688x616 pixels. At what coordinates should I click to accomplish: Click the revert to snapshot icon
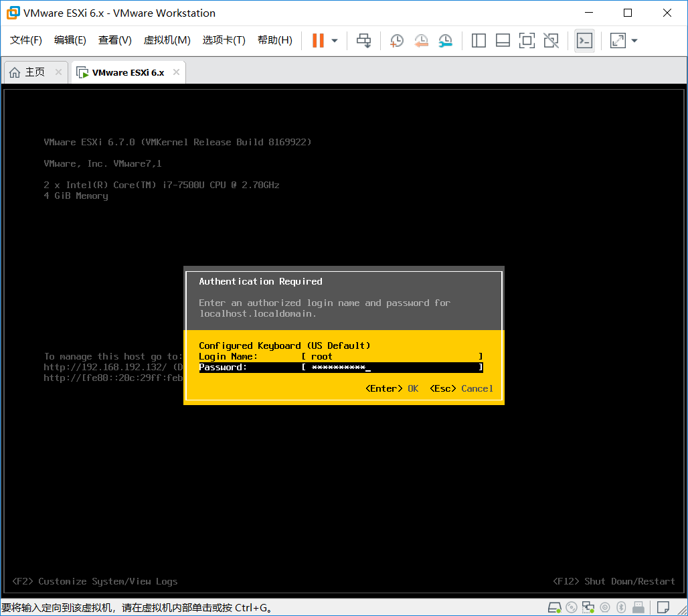click(x=421, y=41)
